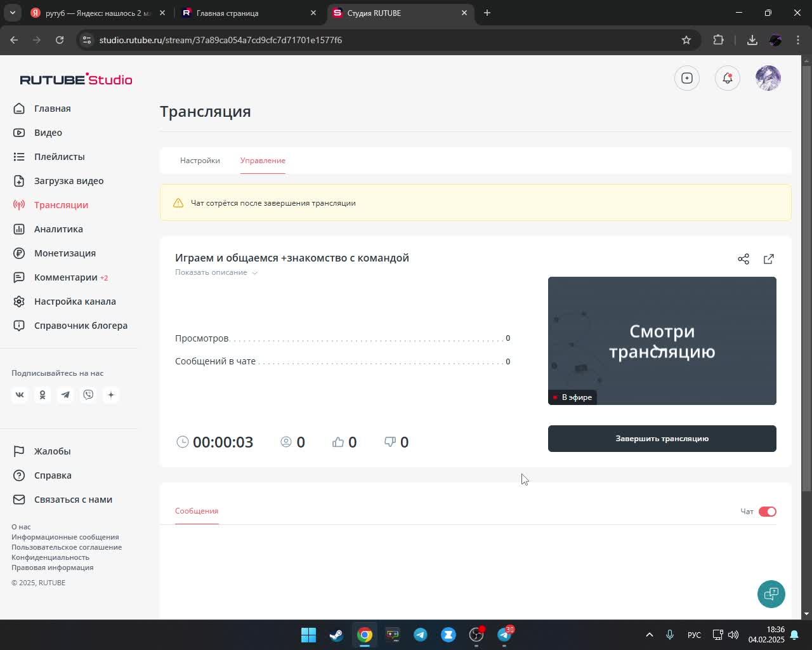Viewport: 812px width, 650px height.
Task: Click Связаться с нами
Action: pyautogui.click(x=74, y=500)
